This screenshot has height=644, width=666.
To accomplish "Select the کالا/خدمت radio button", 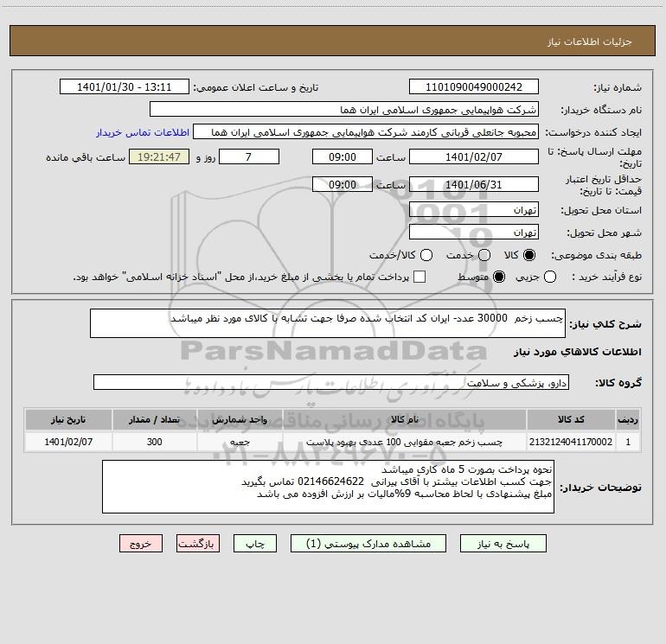I will click(426, 255).
